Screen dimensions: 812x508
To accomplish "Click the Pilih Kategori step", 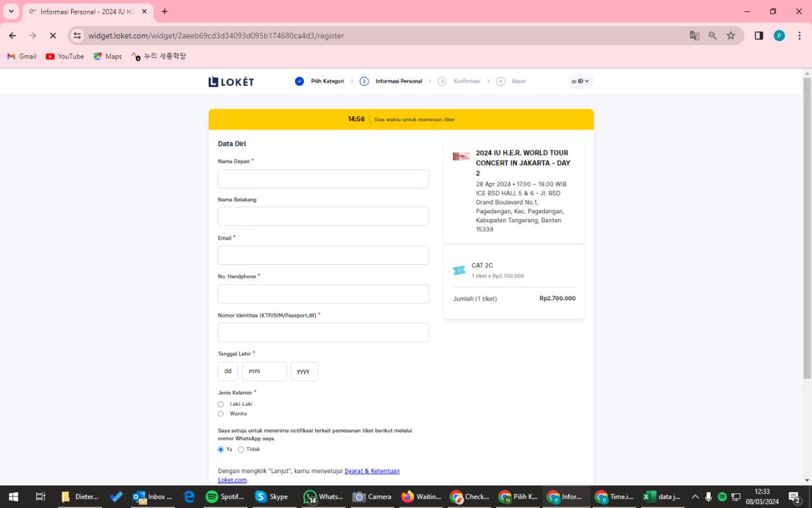I will click(x=319, y=81).
